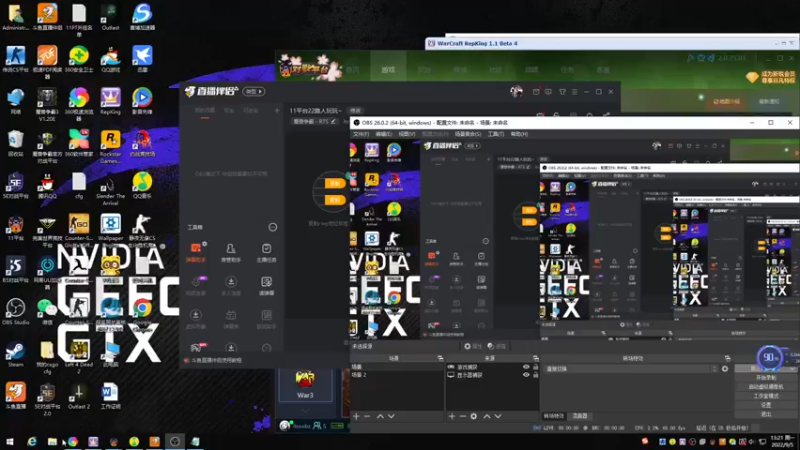Open 弹幕助手 tool in 直播伴侣 toolbox
The height and width of the screenshot is (450, 800).
196,252
